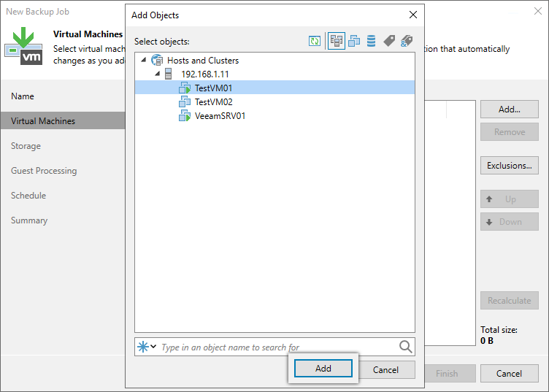Click the Add... button in New Backup Job
Viewport: 549px width, 392px height.
pos(510,109)
